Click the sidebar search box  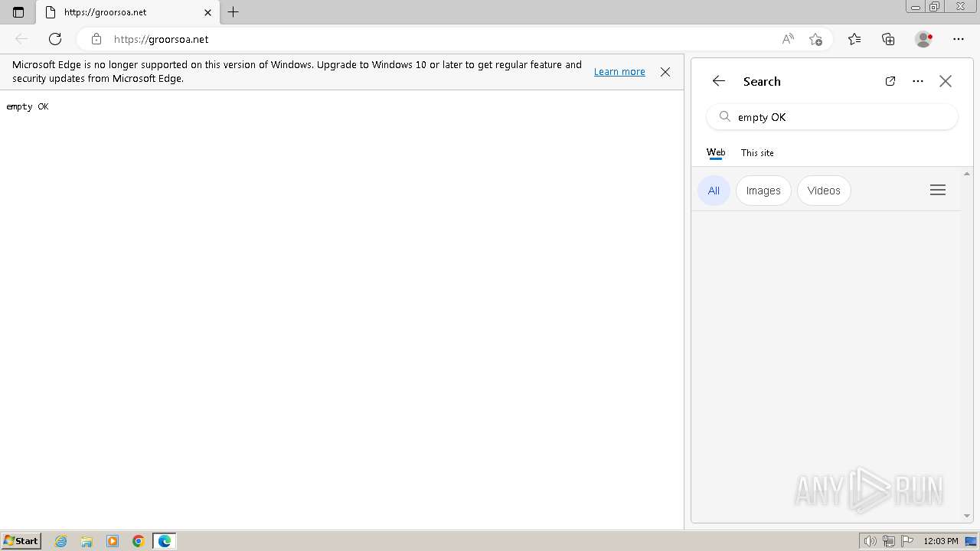click(832, 117)
